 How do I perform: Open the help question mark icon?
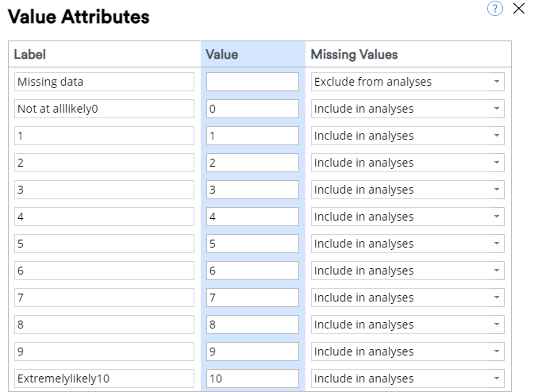coord(494,9)
